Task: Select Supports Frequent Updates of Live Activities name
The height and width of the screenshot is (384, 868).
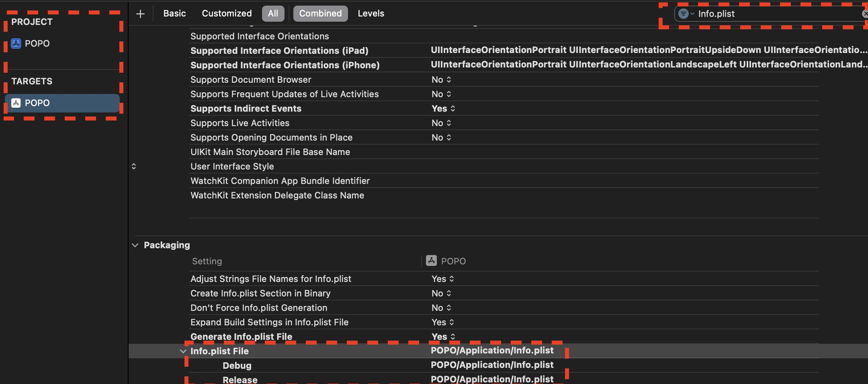Action: (285, 94)
